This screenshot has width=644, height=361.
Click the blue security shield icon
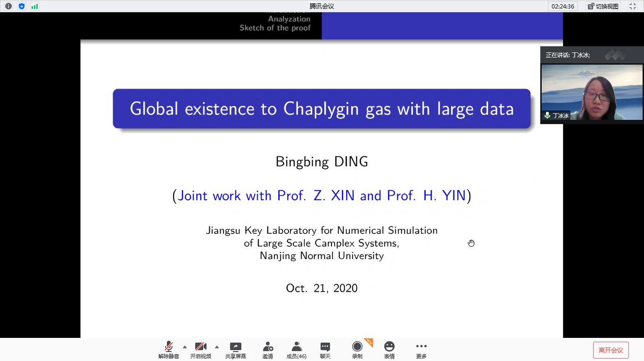point(22,6)
